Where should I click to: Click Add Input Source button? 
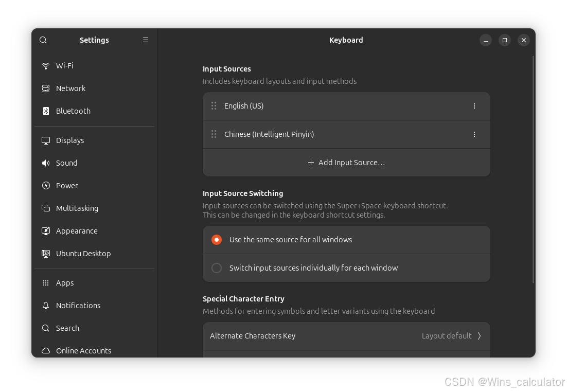tap(346, 163)
